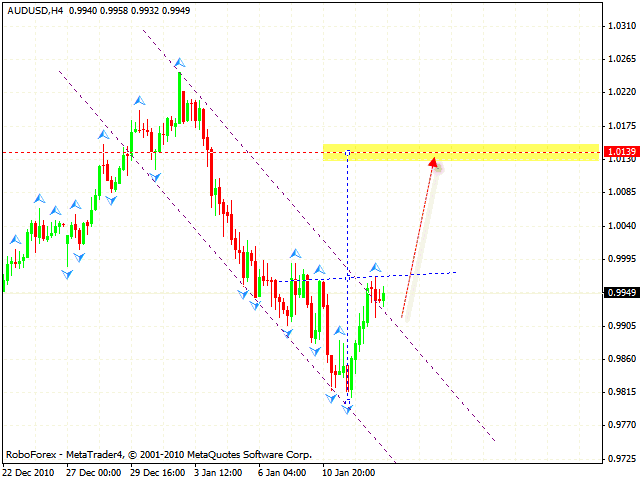Click the AUDUSD,H4 symbol title
Image resolution: width=640 pixels, height=480 pixels.
click(35, 11)
